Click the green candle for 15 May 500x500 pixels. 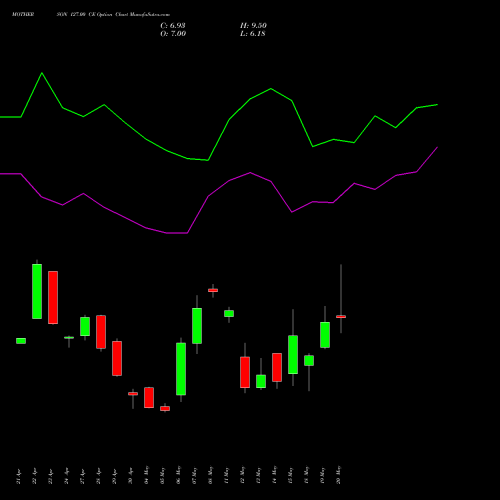coord(293,355)
